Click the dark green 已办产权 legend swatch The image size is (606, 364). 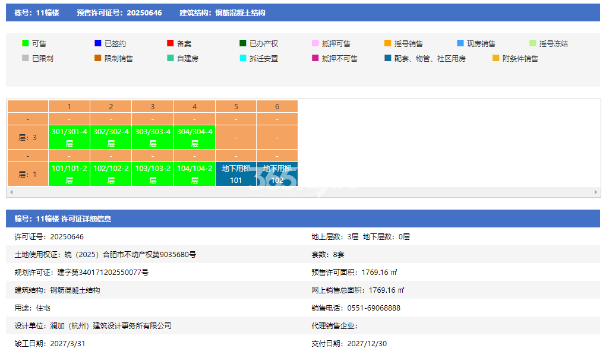click(x=243, y=43)
